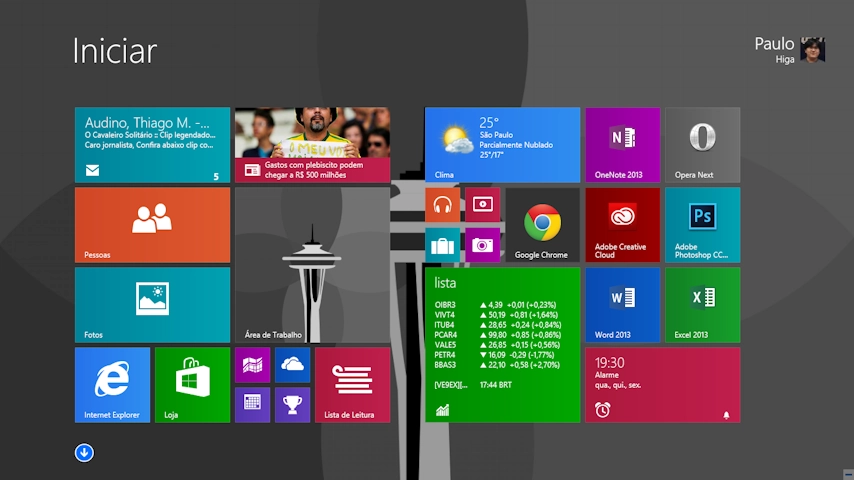Open the small Video tile
The height and width of the screenshot is (480, 854).
pyautogui.click(x=483, y=205)
